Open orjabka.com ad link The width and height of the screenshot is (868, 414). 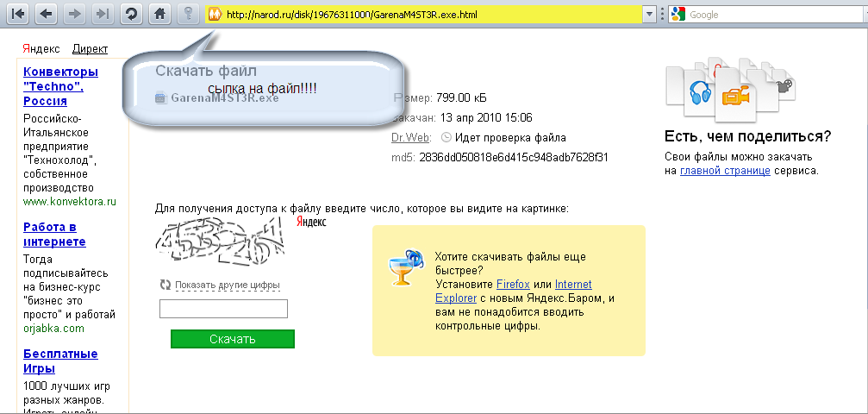[x=53, y=329]
